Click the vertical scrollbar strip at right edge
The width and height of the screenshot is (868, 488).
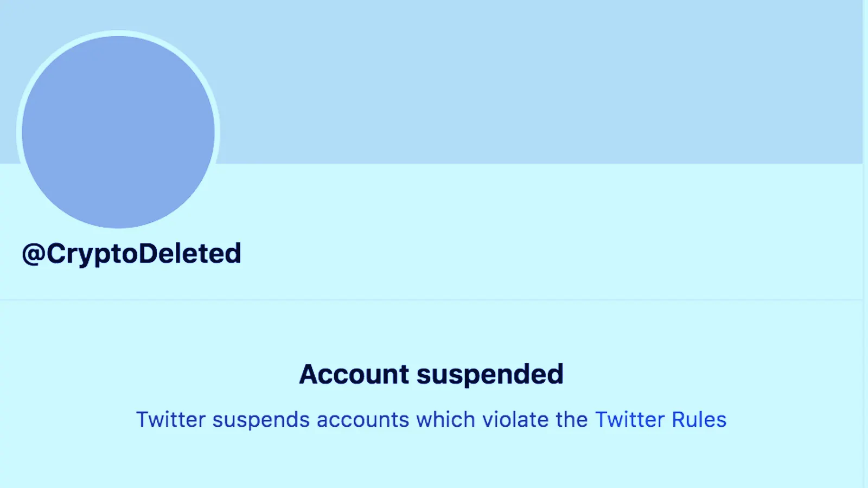(x=865, y=244)
